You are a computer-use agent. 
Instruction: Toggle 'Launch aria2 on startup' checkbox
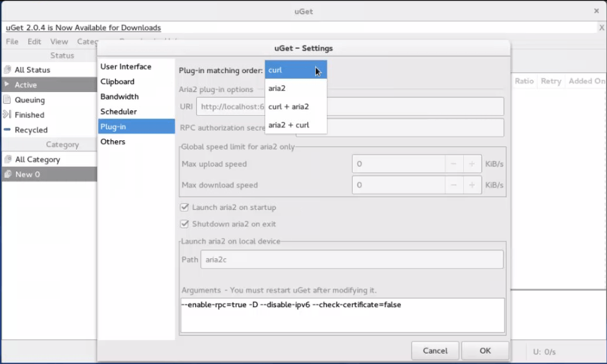(184, 208)
